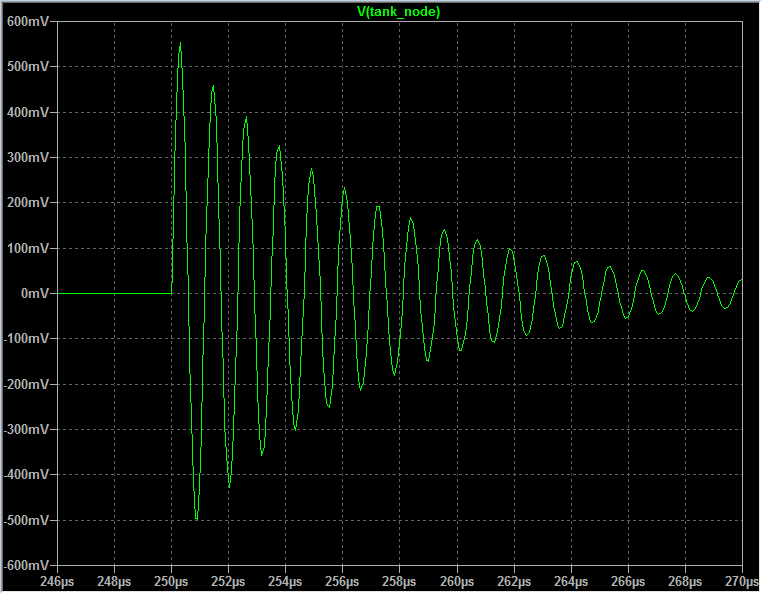Image resolution: width=761 pixels, height=593 pixels.
Task: Click the 200mV y-axis label
Action: click(28, 202)
